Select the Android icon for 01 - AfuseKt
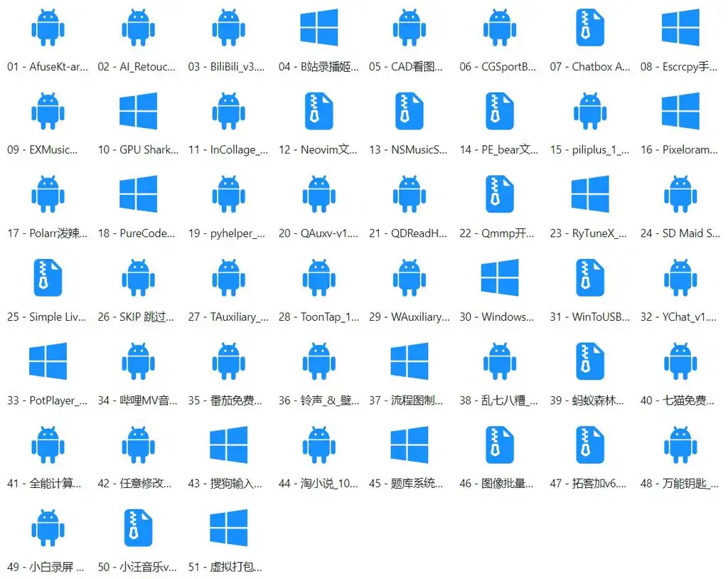Viewport: 728px width, 579px height. coord(48,28)
